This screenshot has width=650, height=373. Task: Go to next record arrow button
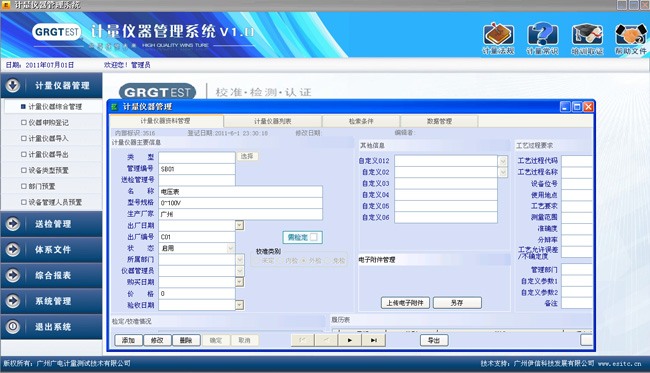click(x=350, y=340)
